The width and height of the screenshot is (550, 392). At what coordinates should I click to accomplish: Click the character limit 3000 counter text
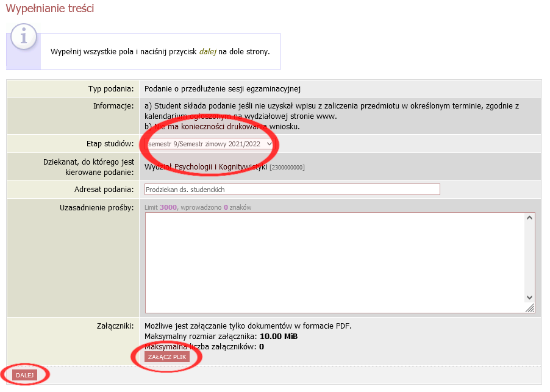pyautogui.click(x=168, y=207)
